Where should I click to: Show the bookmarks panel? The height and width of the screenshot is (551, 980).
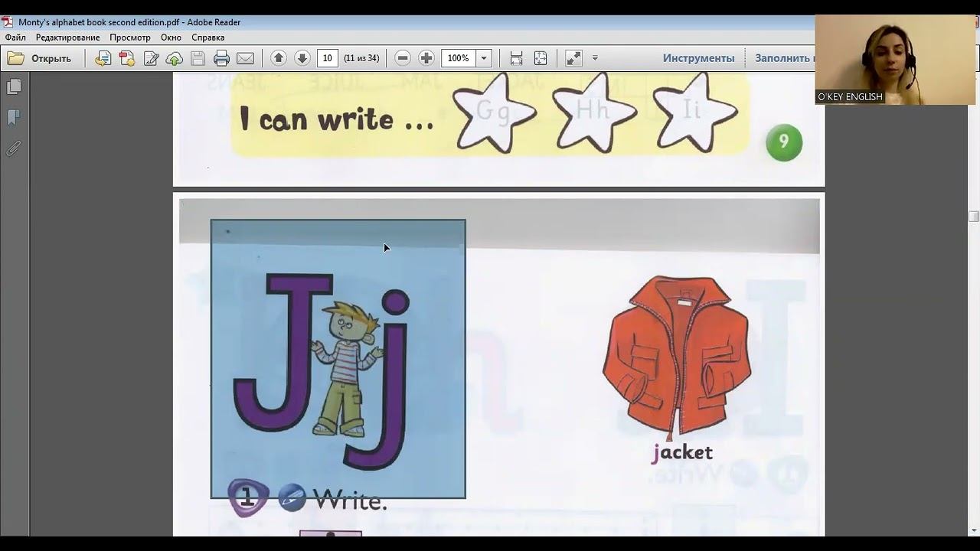click(x=14, y=118)
